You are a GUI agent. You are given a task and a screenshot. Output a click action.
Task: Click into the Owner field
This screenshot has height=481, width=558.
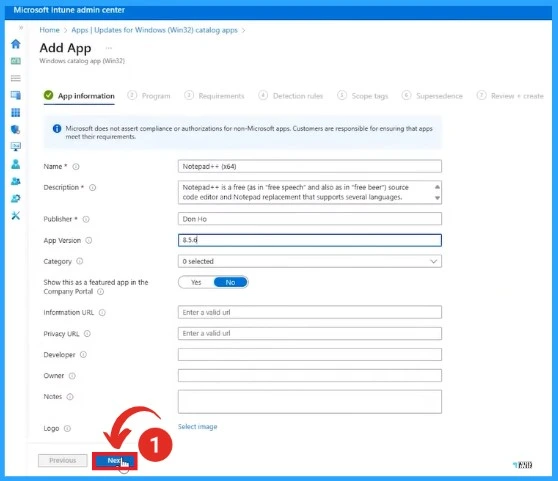310,375
